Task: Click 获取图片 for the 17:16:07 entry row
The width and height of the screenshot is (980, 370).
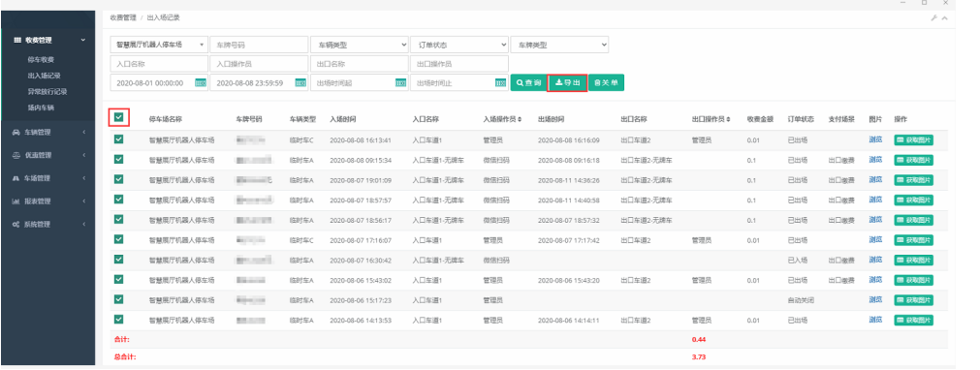Action: pos(913,240)
